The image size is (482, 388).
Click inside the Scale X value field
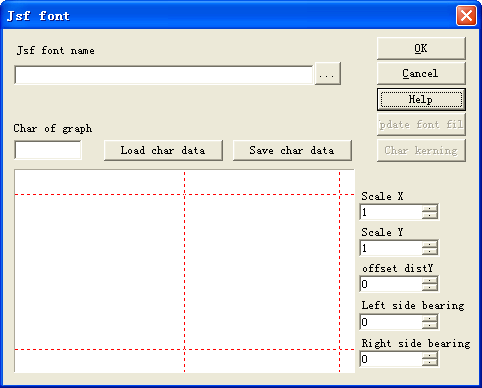391,212
